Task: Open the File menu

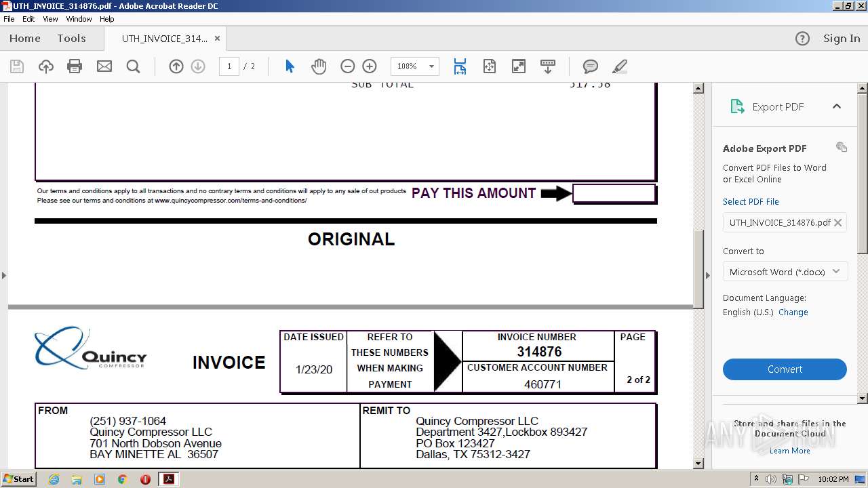Action: click(x=9, y=19)
